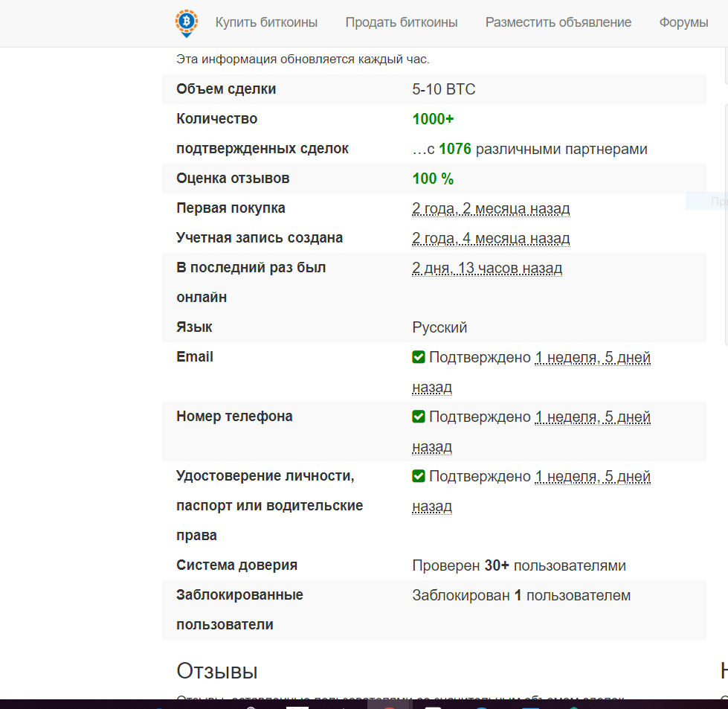Click the green 1000+ confirmed trades count
Viewport: 728px width, 709px height.
[x=433, y=119]
